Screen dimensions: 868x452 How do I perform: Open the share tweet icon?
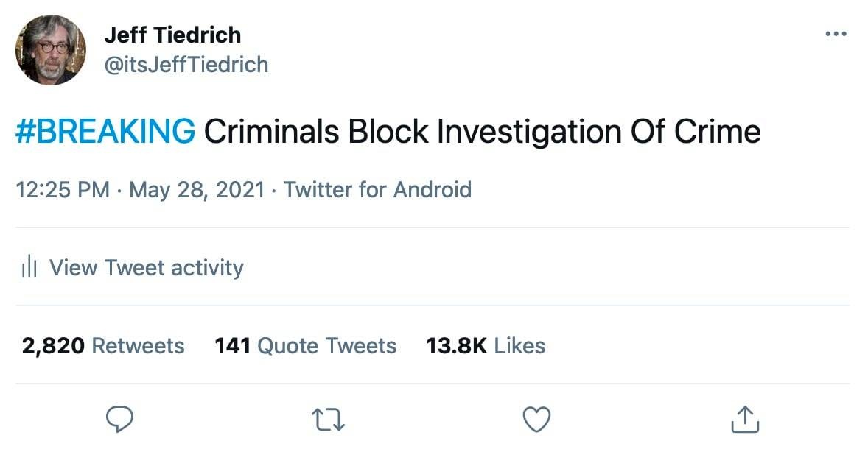[x=745, y=419]
